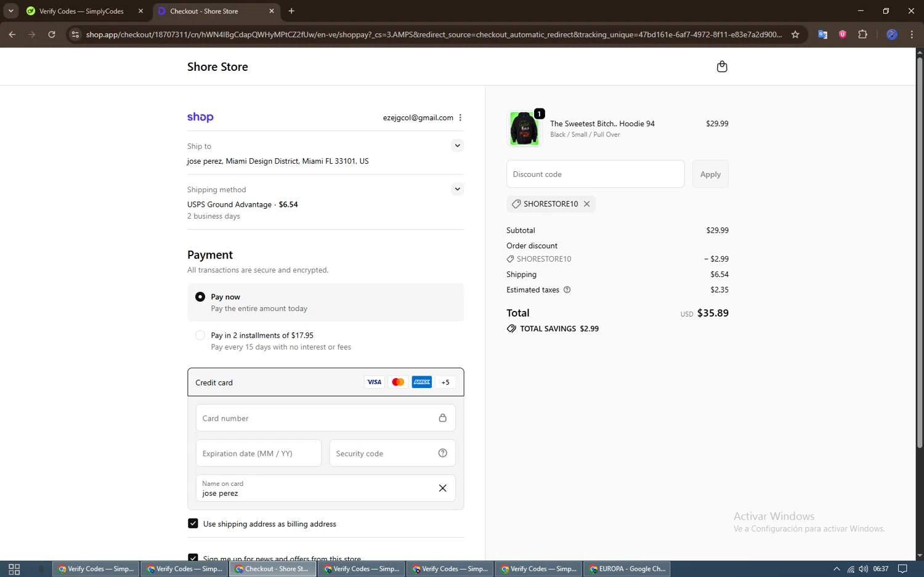Expand the Shipping method section
This screenshot has height=577, width=924.
coord(457,189)
